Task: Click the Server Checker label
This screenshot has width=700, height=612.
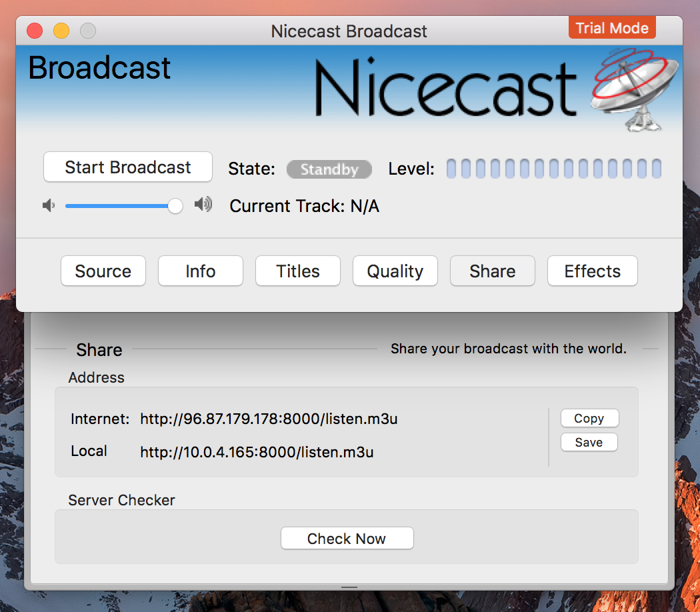Action: click(121, 500)
